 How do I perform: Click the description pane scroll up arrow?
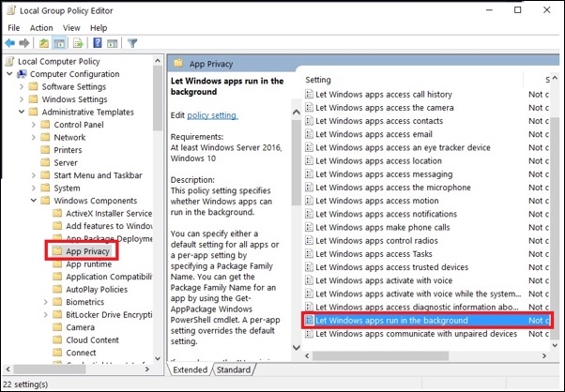297,113
